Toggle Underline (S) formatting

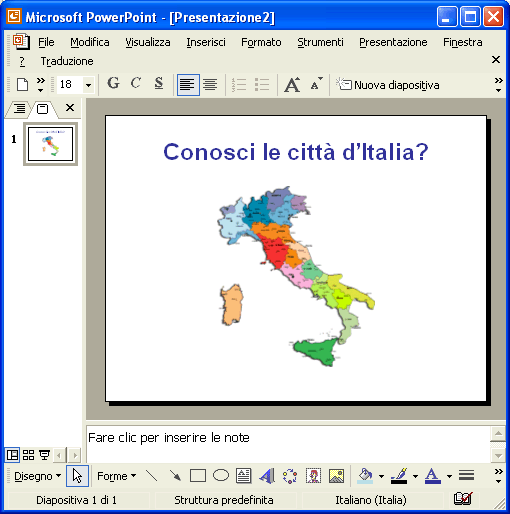pos(159,83)
